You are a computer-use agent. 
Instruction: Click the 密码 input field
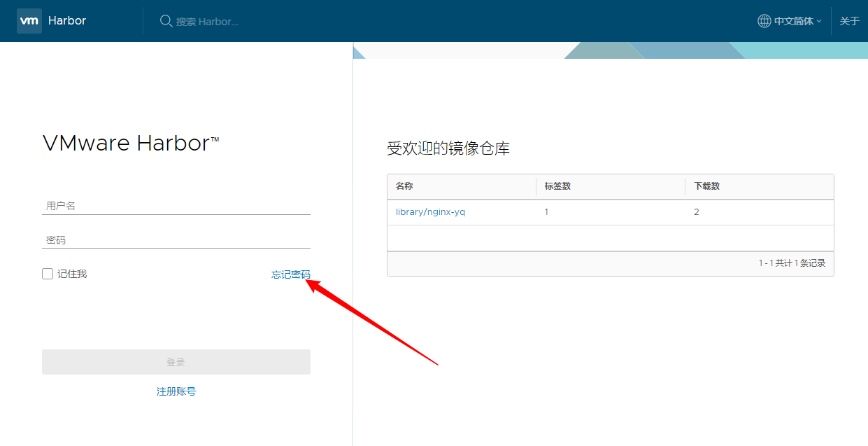[176, 240]
